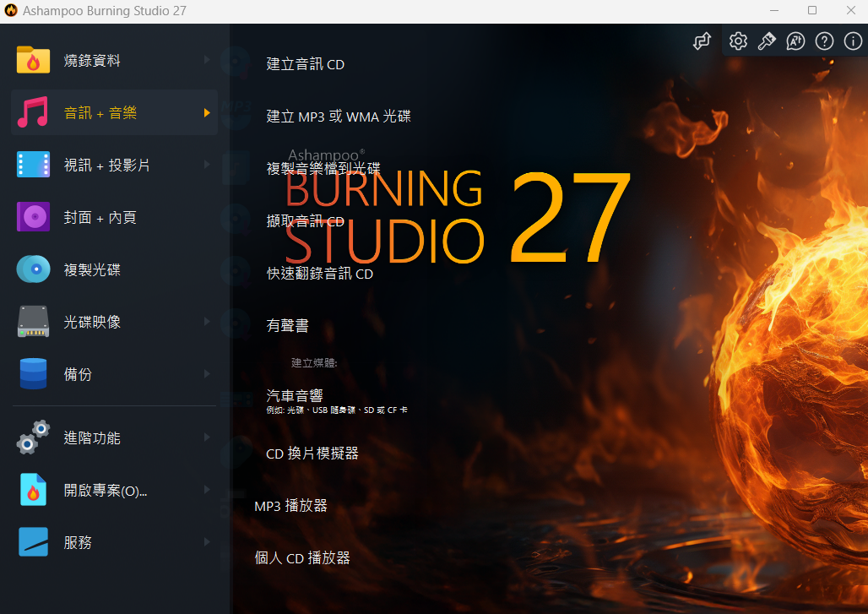Viewport: 868px width, 614px height.
Task: Click the 複製光碟 label
Action: coord(92,269)
